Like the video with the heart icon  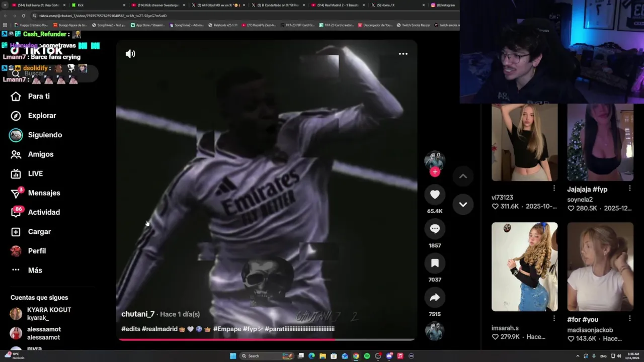pos(435,194)
